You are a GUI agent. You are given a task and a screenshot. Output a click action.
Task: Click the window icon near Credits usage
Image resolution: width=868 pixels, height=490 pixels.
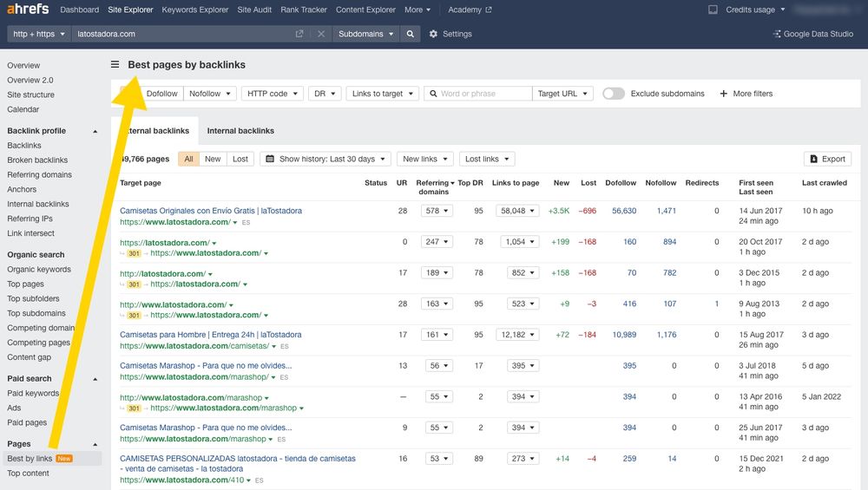(x=713, y=10)
